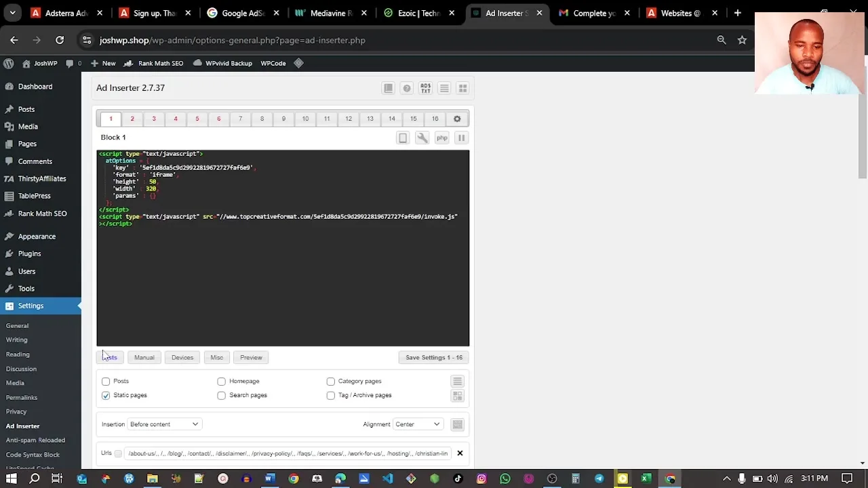Click the lines icon beside Category pages
Viewport: 868px width, 488px height.
[x=458, y=382]
